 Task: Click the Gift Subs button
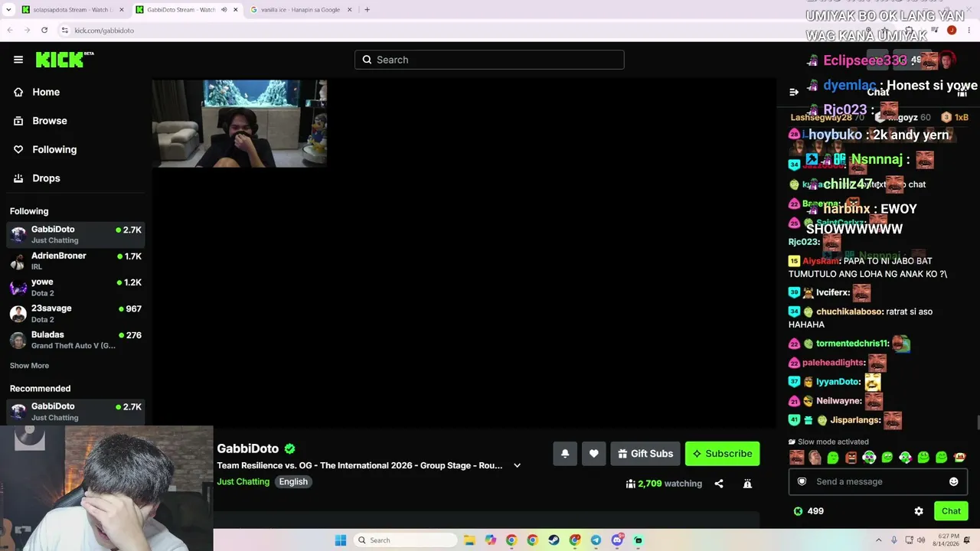pos(645,454)
